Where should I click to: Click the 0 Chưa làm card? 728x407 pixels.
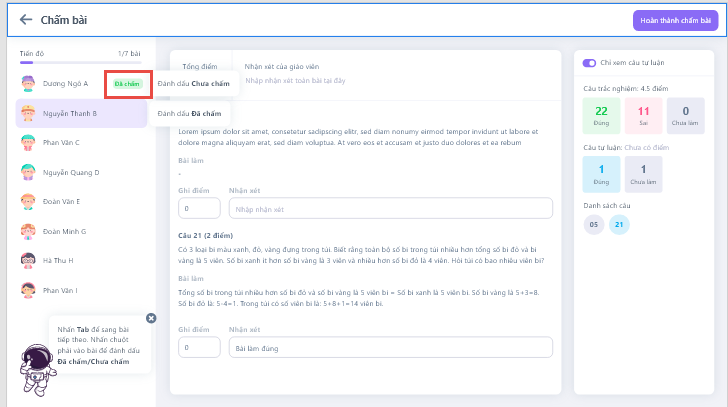pyautogui.click(x=685, y=116)
